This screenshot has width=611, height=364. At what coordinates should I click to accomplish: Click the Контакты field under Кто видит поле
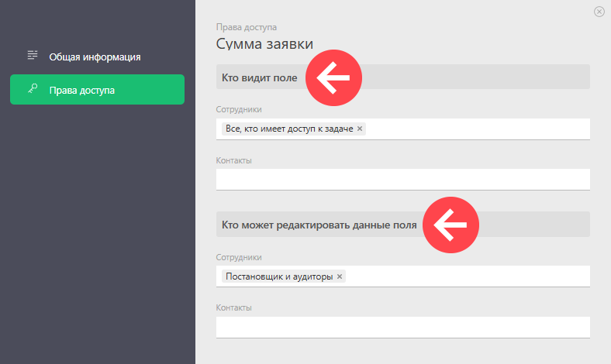coord(403,180)
